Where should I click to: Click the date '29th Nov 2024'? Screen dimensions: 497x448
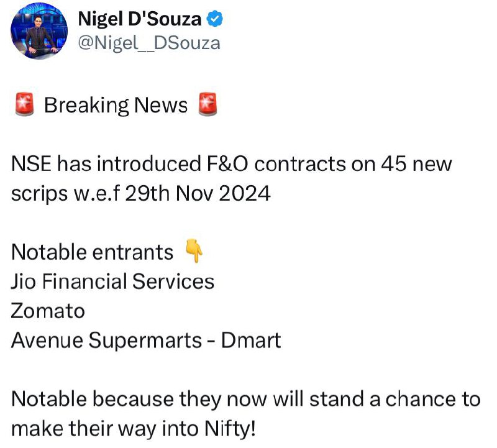[x=198, y=193]
